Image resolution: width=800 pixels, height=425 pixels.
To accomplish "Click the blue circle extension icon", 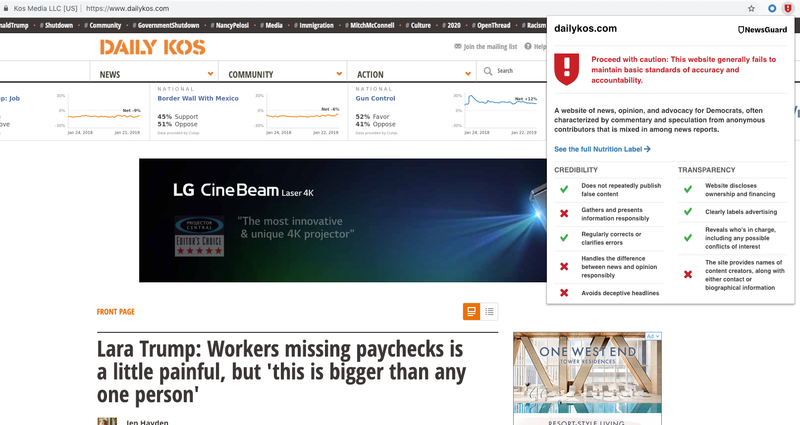I will [x=772, y=8].
